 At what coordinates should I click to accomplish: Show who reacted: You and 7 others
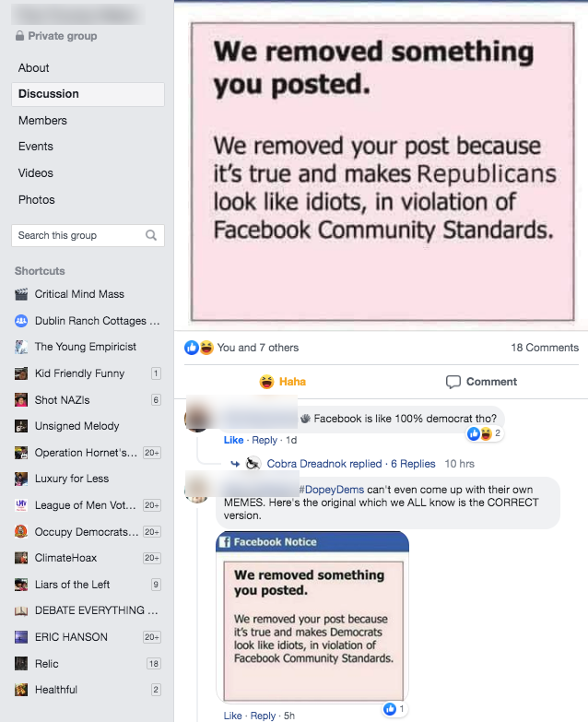point(257,348)
